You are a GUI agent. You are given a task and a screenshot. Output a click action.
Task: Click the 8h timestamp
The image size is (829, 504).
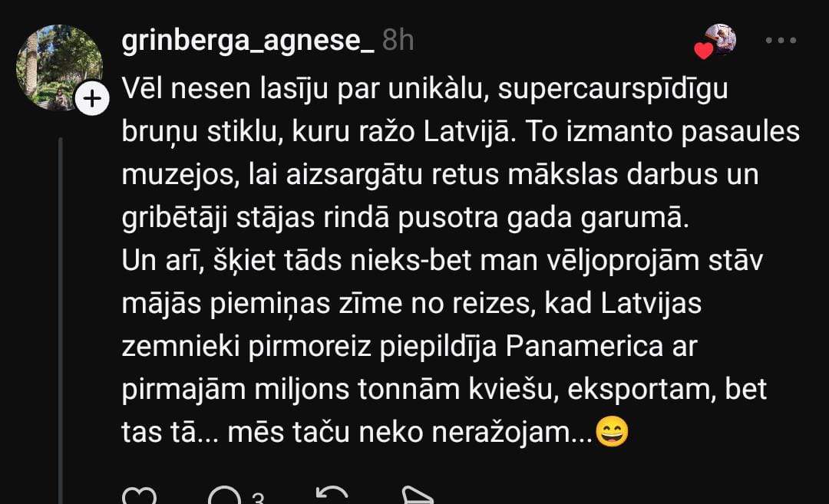click(398, 40)
